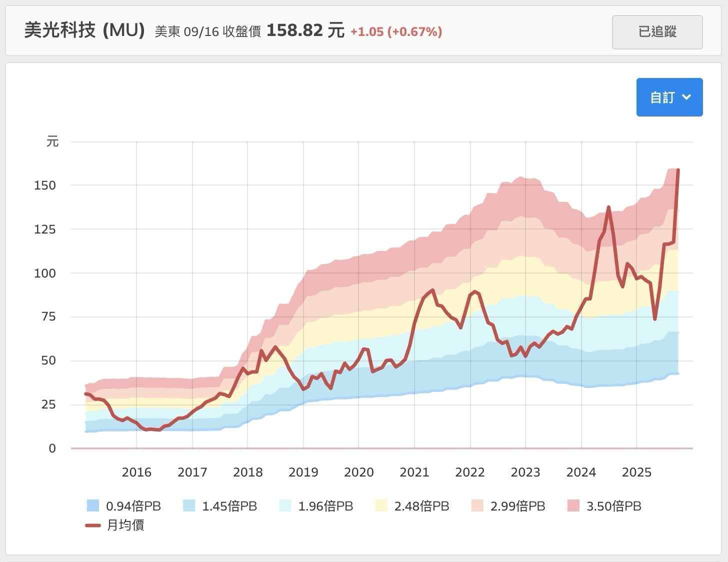Click the 美東 09/16 收盤價 date text
Image resolution: width=728 pixels, height=562 pixels.
(x=207, y=32)
